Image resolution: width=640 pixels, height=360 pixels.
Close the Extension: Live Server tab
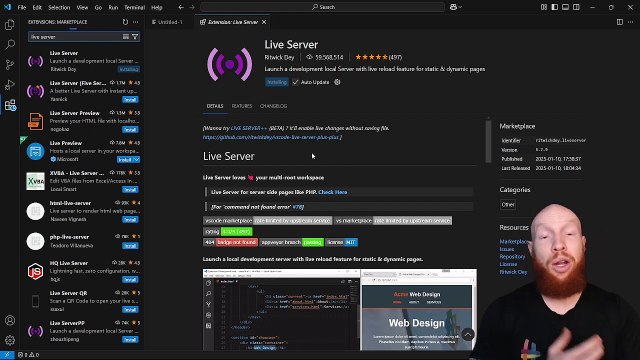coord(264,22)
